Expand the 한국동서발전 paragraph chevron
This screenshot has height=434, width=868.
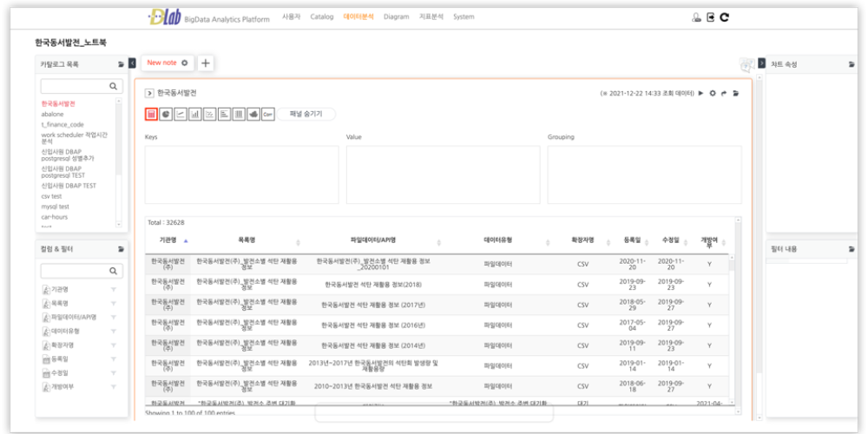tap(149, 94)
